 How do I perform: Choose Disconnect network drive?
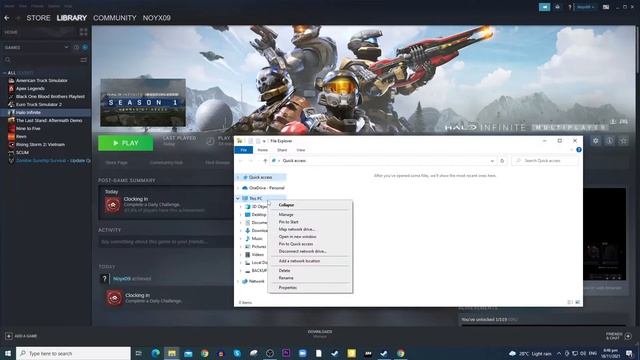point(310,251)
